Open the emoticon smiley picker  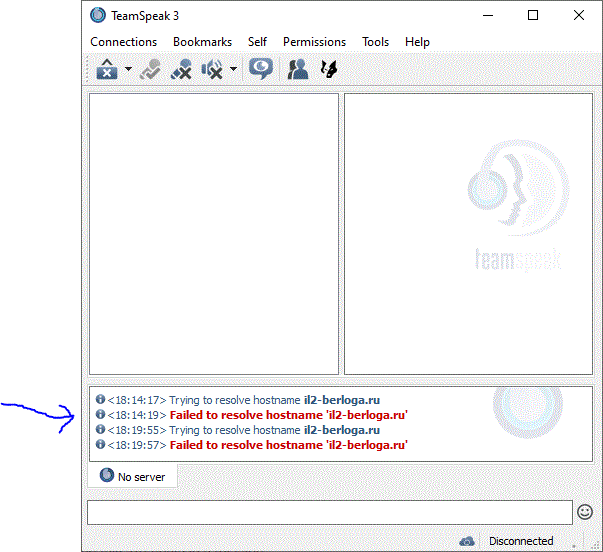coord(585,512)
